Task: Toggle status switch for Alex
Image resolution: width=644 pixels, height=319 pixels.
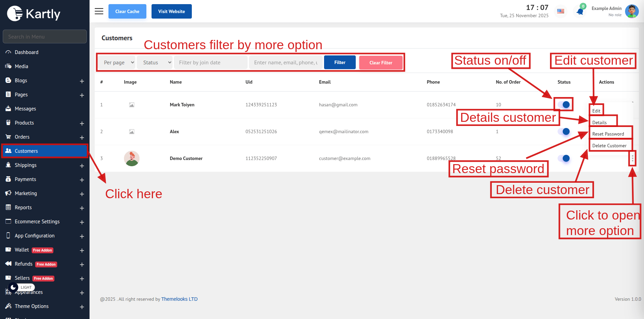Action: point(564,131)
